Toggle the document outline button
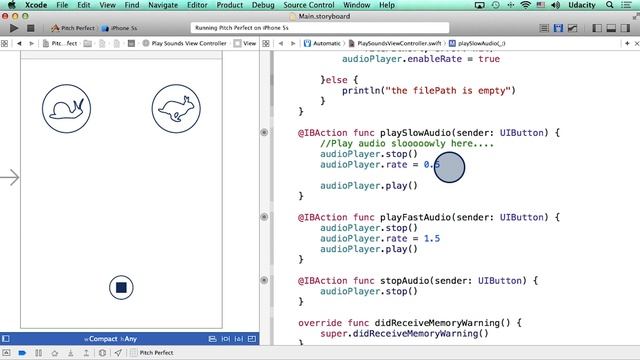The image size is (640, 360). pyautogui.click(x=6, y=339)
